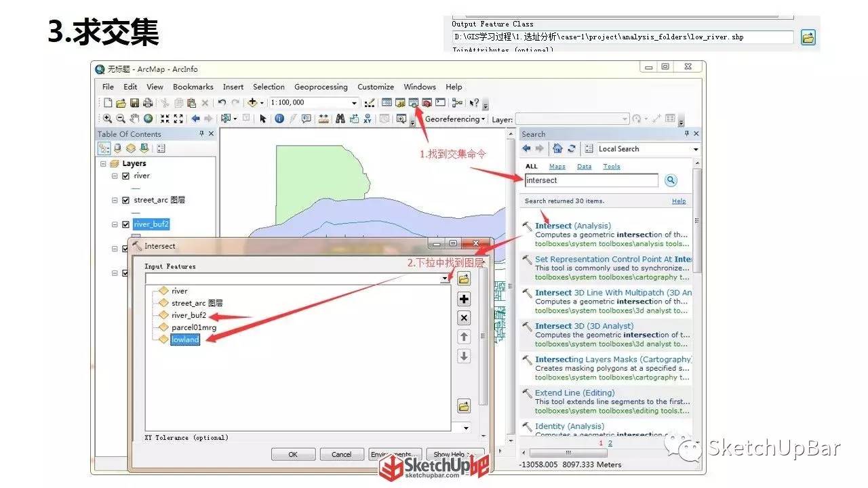Image resolution: width=868 pixels, height=488 pixels.
Task: Undo the last action in ArcMap
Action: point(222,103)
